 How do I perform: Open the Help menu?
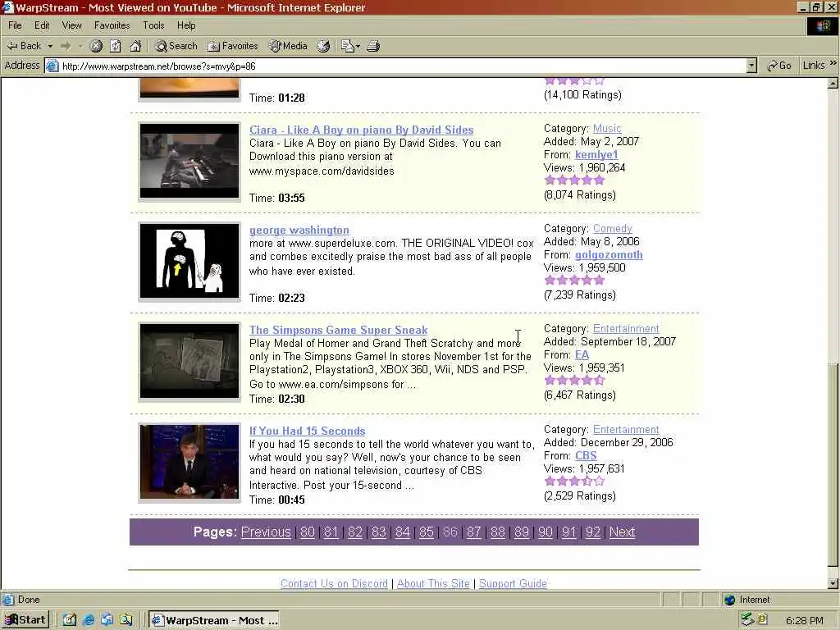[186, 25]
